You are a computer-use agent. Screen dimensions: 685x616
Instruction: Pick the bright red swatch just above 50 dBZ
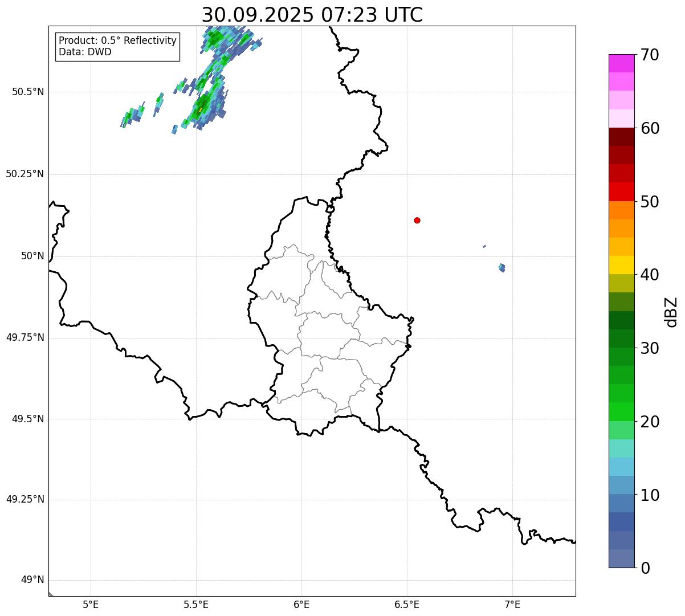(622, 191)
